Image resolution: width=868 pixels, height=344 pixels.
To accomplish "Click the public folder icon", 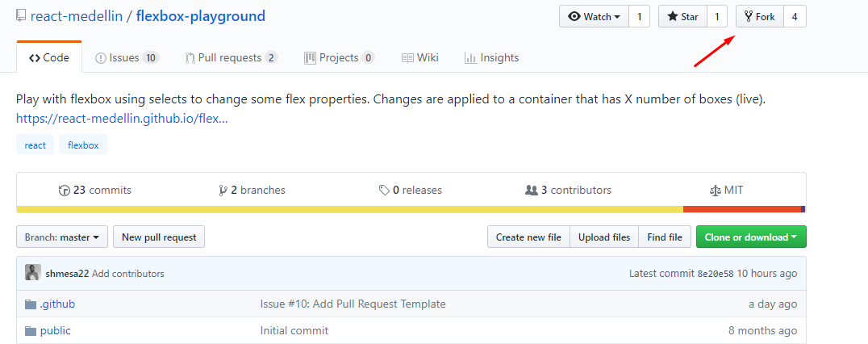I will [31, 331].
